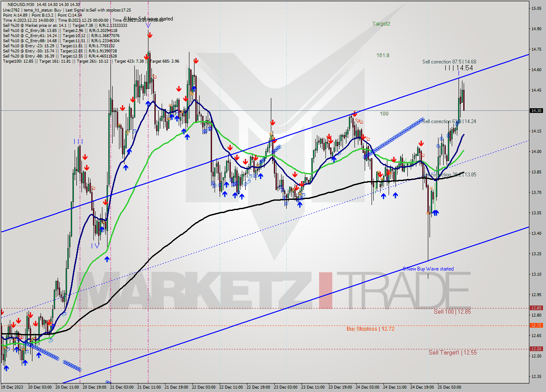Image resolution: width=546 pixels, height=392 pixels.
Task: Click the 13.25 price axis label
Action: 536,254
